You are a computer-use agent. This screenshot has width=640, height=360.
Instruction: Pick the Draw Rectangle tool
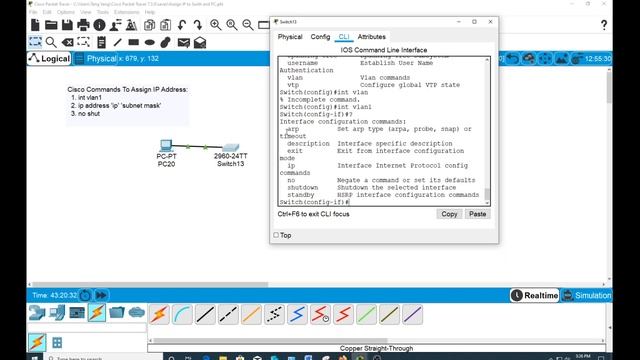click(133, 42)
